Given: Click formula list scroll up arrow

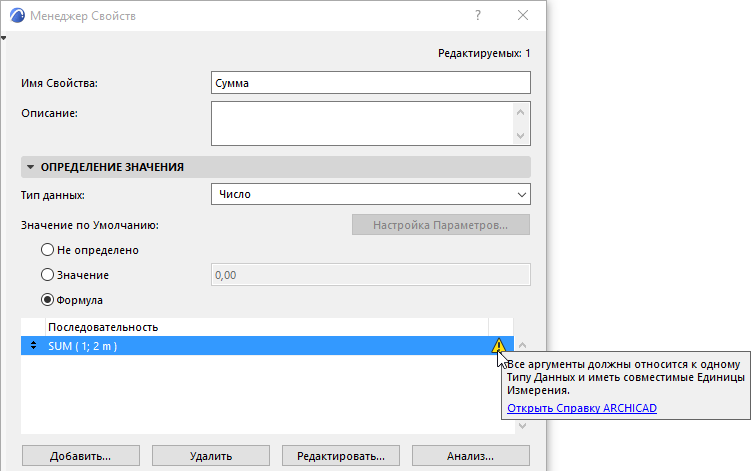Looking at the screenshot, I should [x=523, y=345].
